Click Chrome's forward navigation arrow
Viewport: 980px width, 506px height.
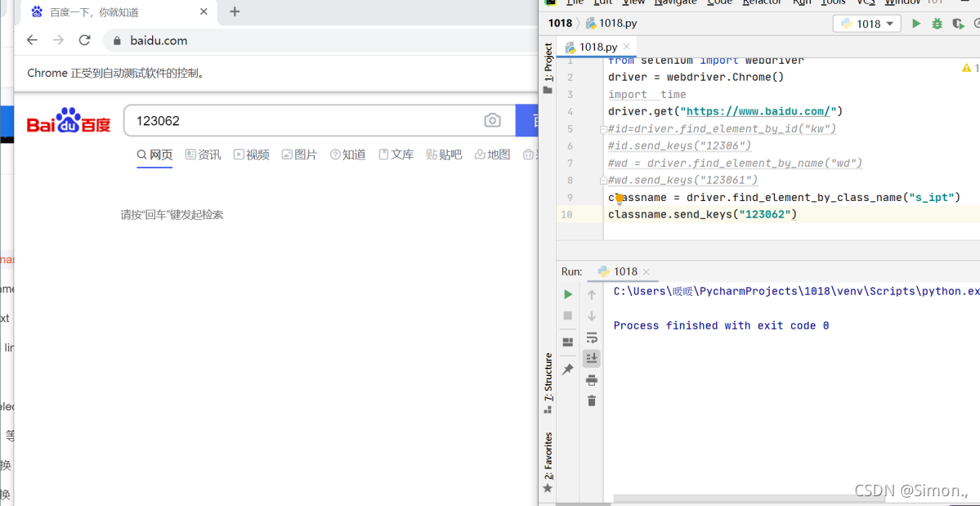coord(58,41)
